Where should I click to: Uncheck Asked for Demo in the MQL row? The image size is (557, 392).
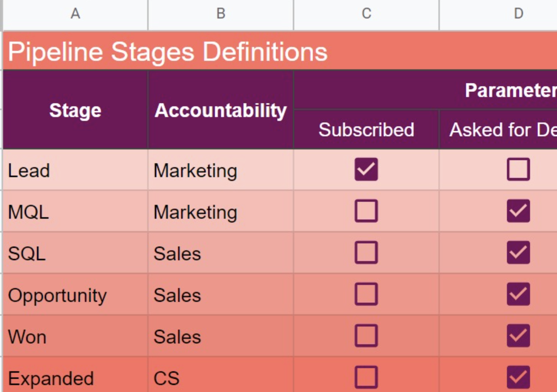point(518,211)
